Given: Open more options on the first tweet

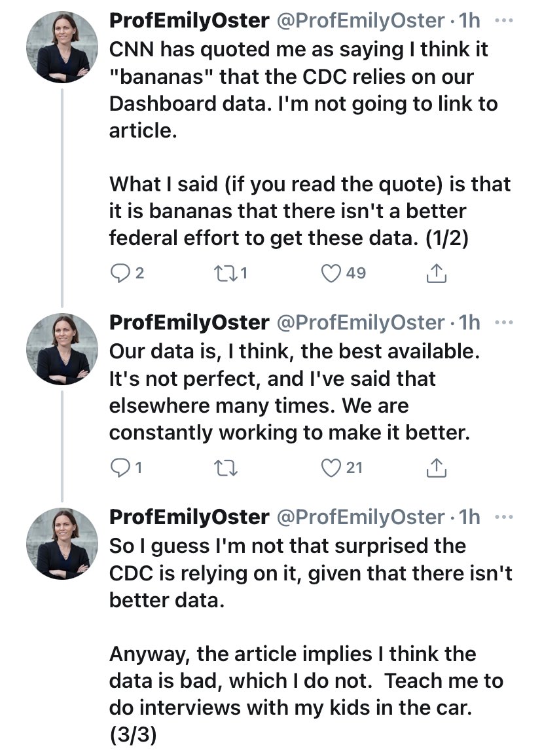Looking at the screenshot, I should 505,20.
